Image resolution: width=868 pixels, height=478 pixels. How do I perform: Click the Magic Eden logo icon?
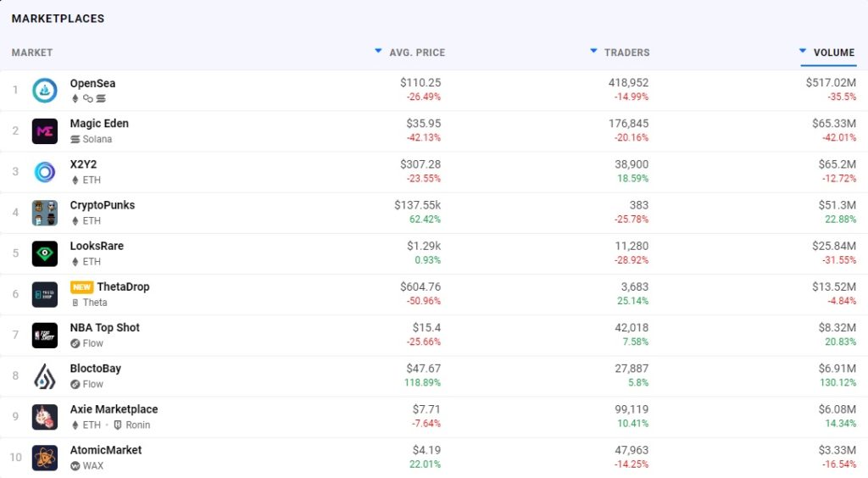click(x=45, y=131)
